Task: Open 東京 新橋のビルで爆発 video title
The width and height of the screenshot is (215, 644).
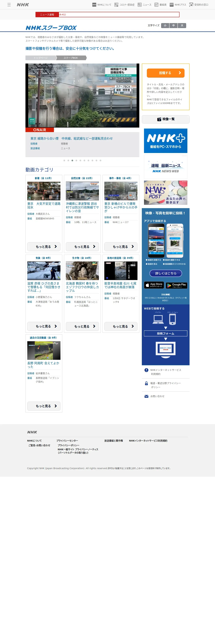Action: click(x=121, y=207)
